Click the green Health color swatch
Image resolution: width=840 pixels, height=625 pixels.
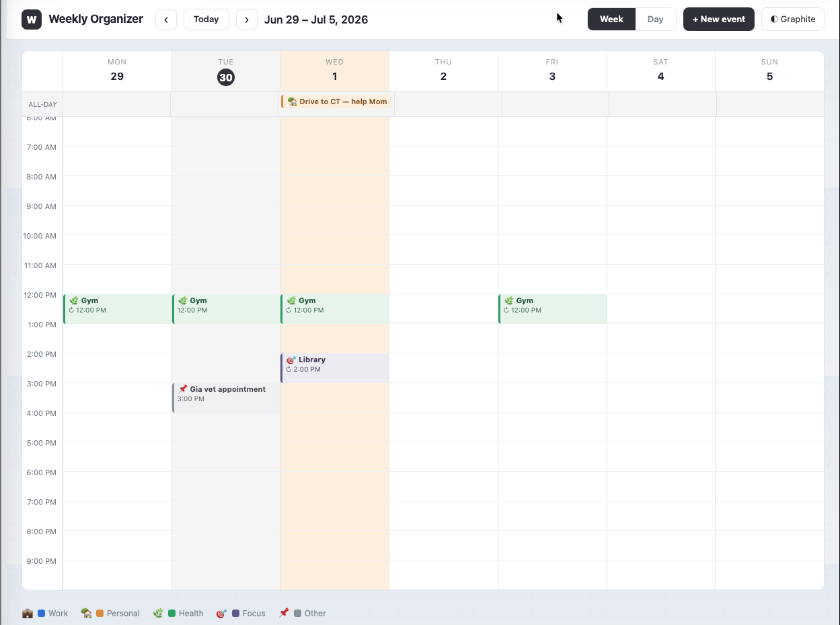point(172,614)
